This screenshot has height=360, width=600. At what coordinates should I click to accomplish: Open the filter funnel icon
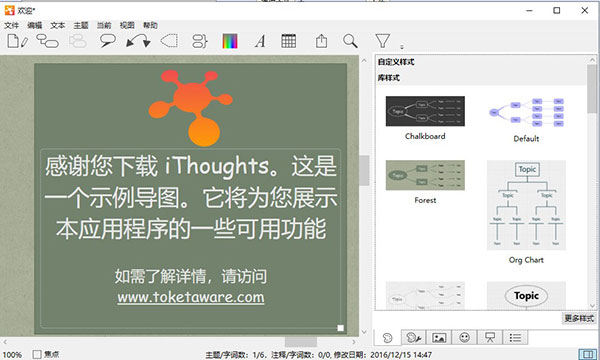coord(382,41)
